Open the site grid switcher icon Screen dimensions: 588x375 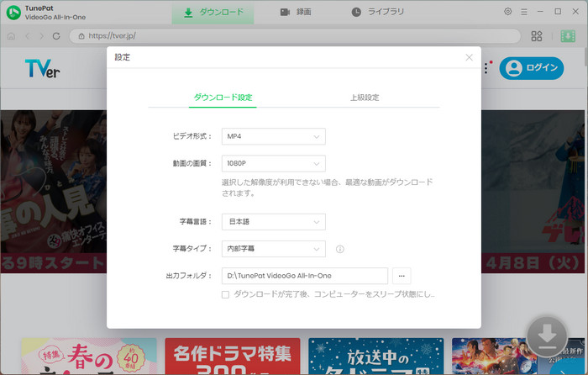(537, 36)
